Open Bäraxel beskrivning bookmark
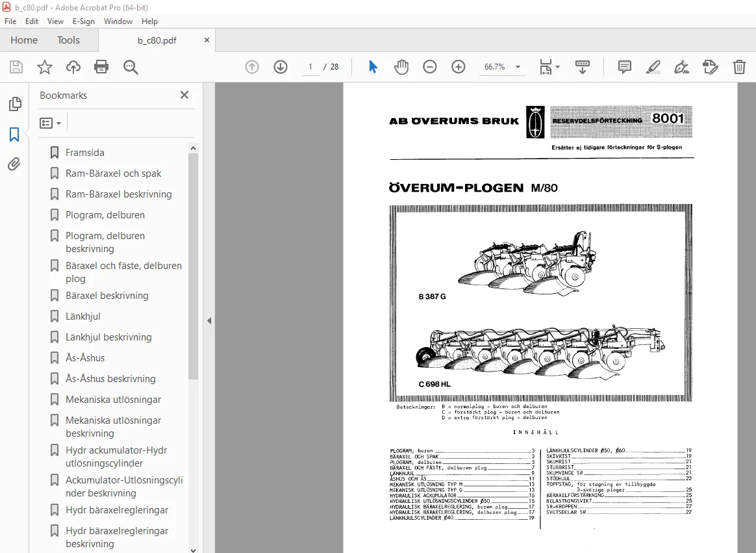The image size is (756, 553). pos(107,295)
